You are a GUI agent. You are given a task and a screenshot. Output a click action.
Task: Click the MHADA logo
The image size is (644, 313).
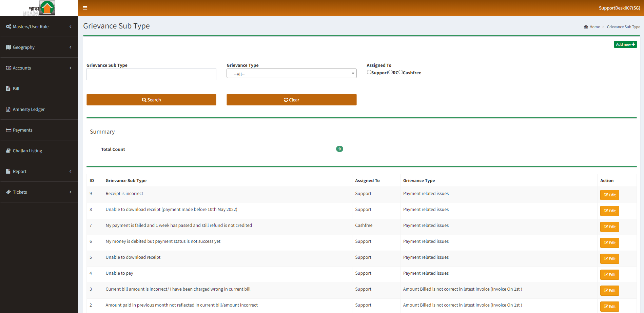pyautogui.click(x=39, y=8)
